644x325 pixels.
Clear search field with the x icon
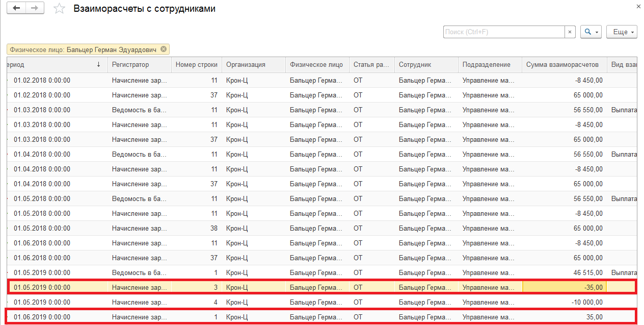570,32
